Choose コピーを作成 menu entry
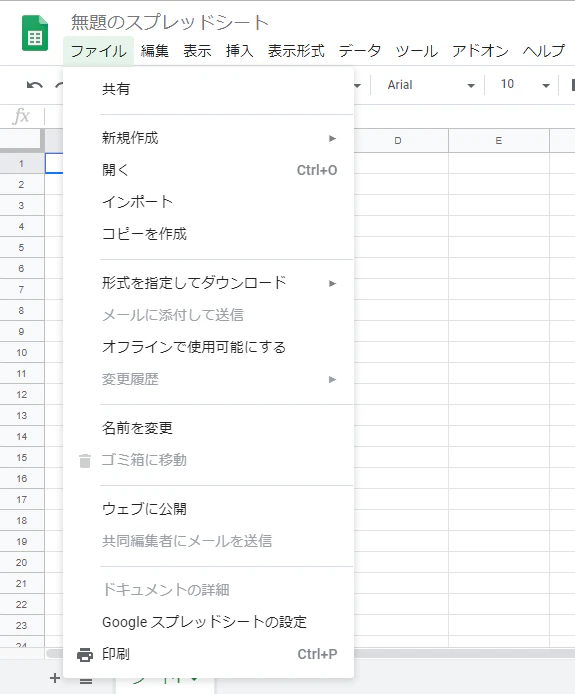The height and width of the screenshot is (694, 575). point(208,234)
